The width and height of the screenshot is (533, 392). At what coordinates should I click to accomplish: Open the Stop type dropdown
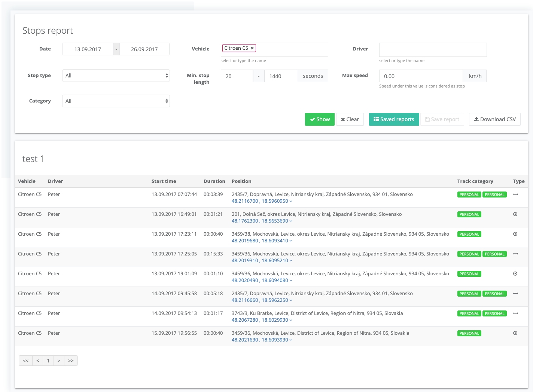(x=116, y=76)
